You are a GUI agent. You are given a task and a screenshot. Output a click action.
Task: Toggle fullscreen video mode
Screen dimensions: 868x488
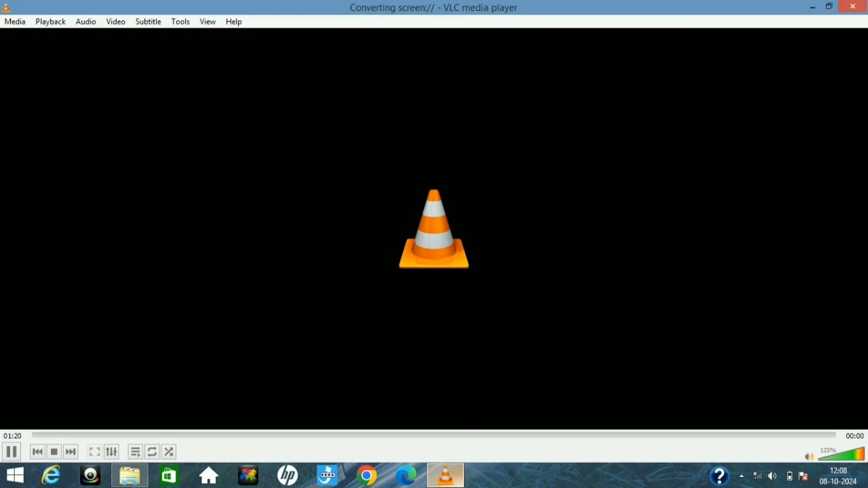[95, 452]
